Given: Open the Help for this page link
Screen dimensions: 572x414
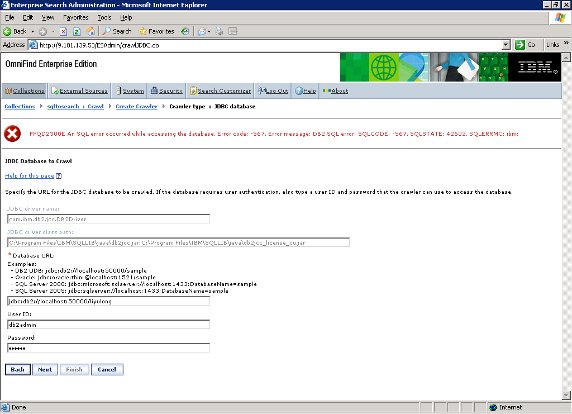Looking at the screenshot, I should pyautogui.click(x=29, y=176).
